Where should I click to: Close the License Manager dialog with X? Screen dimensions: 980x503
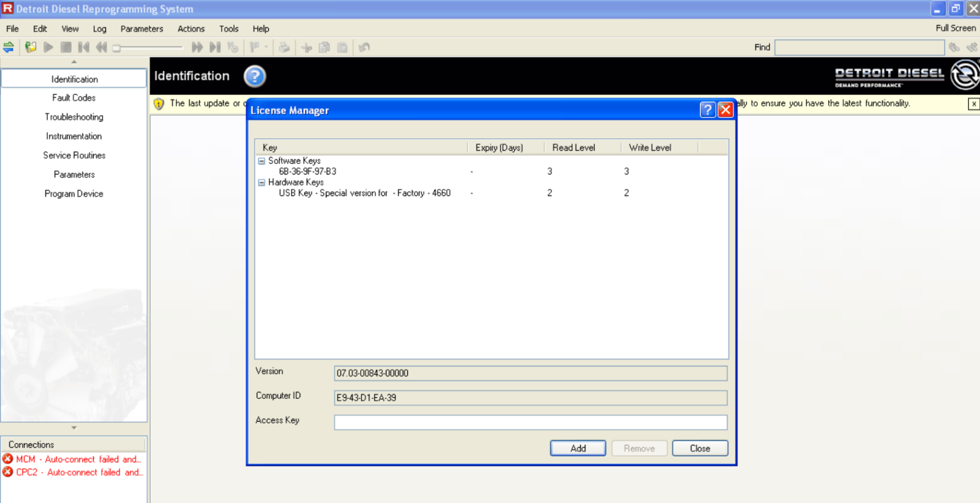[726, 110]
